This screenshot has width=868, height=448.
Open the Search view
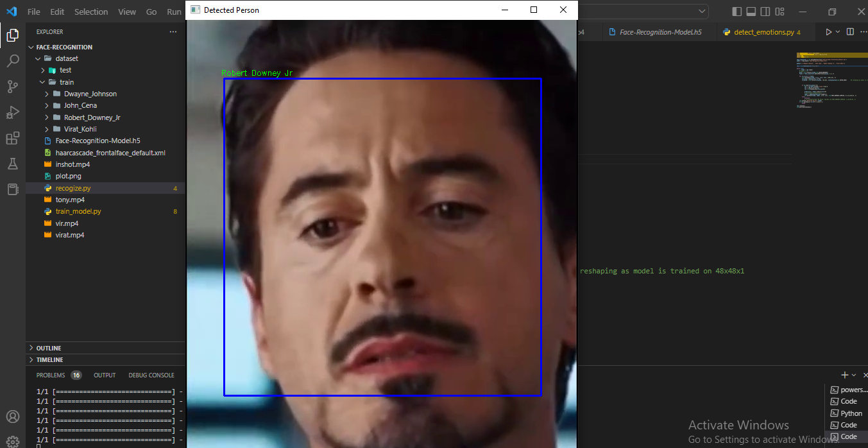(x=13, y=61)
